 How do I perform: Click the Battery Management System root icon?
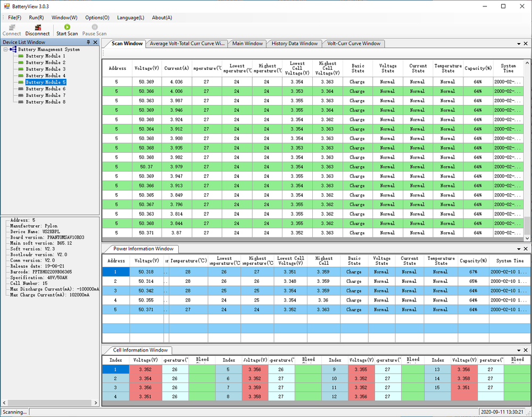[x=13, y=50]
